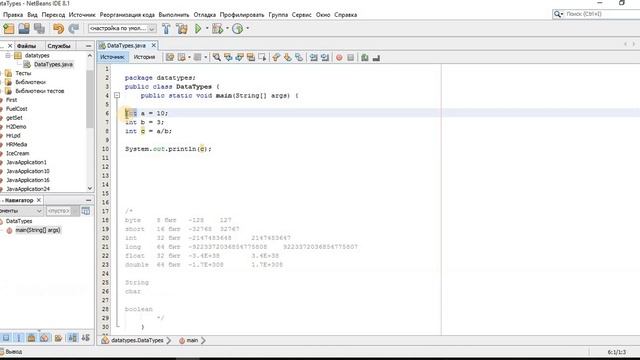Toggle Sort by Name in Navigator

(73, 338)
